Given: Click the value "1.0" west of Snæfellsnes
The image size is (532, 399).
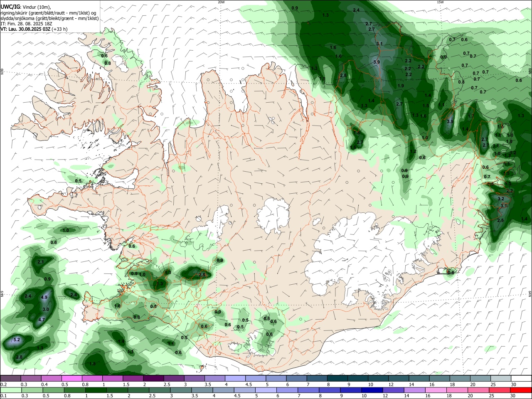Looking at the screenshot, I should (66, 230).
